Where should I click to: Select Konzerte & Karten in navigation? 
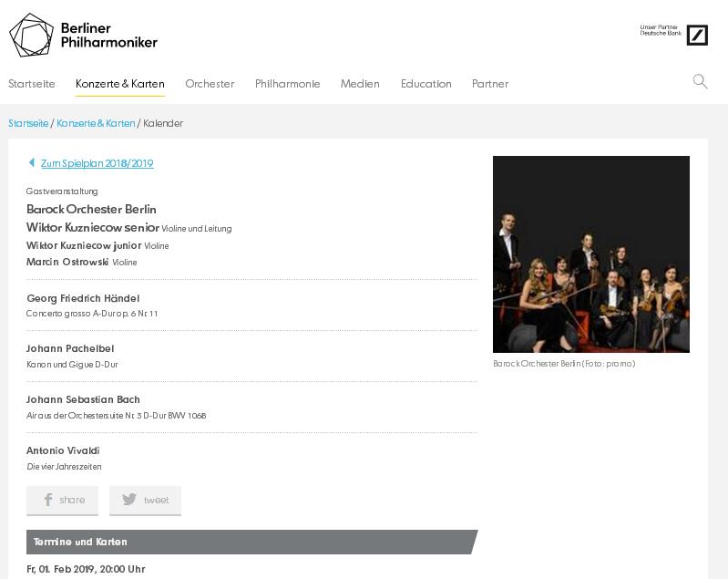click(x=119, y=84)
